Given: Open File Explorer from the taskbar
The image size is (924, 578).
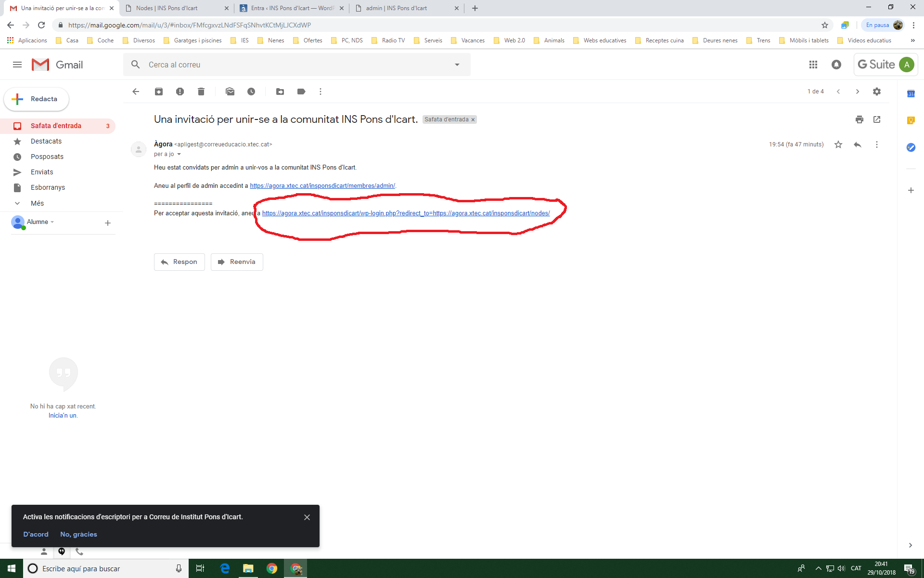Looking at the screenshot, I should pyautogui.click(x=248, y=568).
